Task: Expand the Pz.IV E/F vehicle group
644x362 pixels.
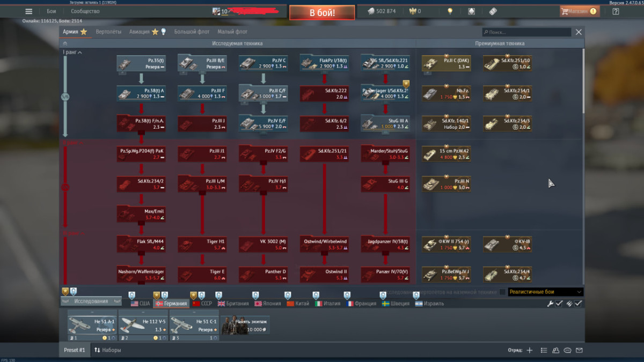Action: 264,123
